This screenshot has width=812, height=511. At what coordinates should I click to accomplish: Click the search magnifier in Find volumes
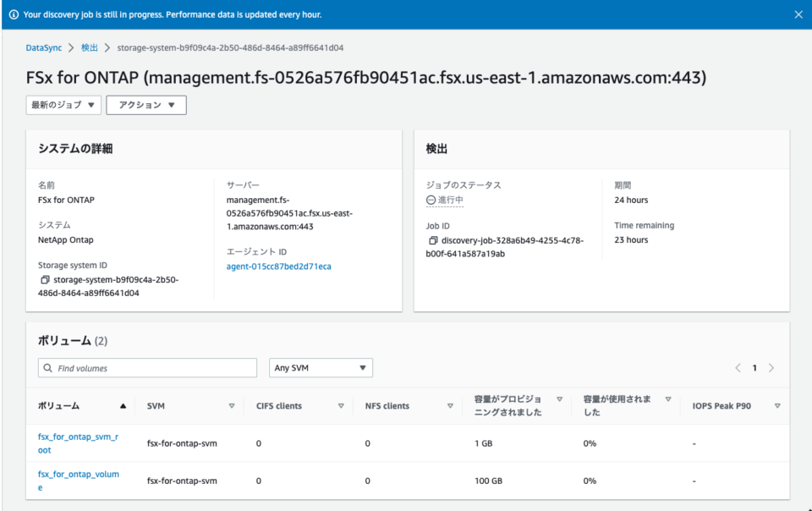[x=47, y=367]
